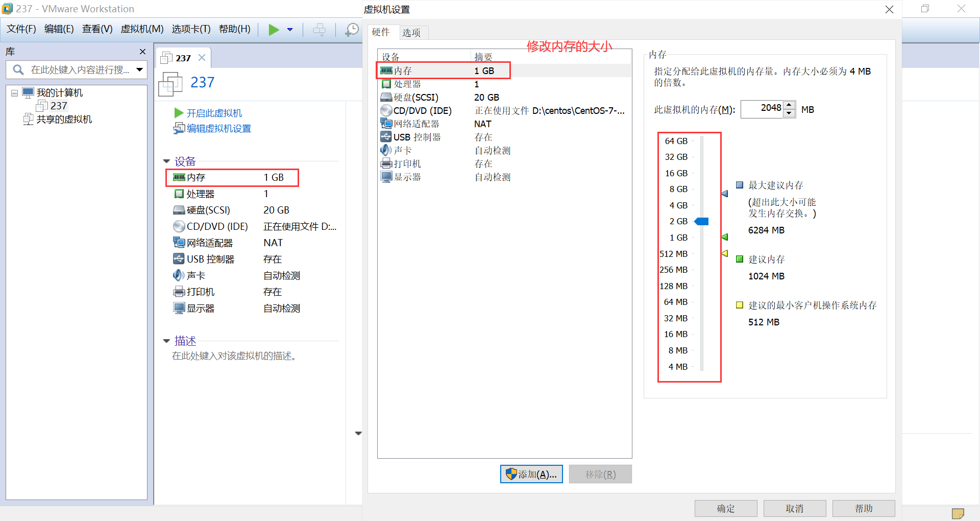
Task: Click the 4 MB slider scale label
Action: tap(678, 367)
